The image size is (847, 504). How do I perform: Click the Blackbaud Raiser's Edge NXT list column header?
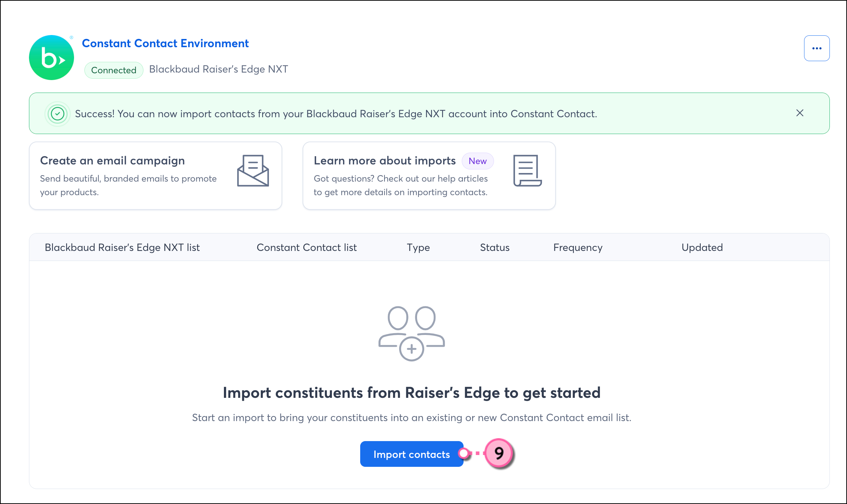pyautogui.click(x=122, y=247)
